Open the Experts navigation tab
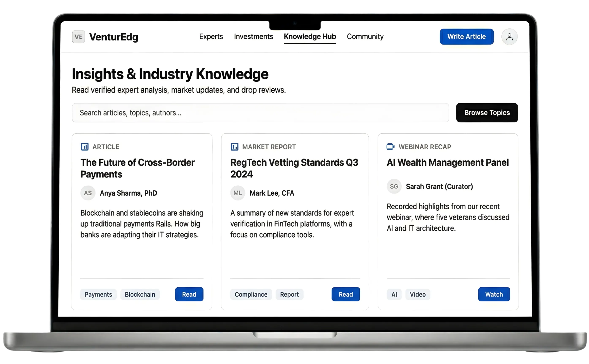 point(211,37)
